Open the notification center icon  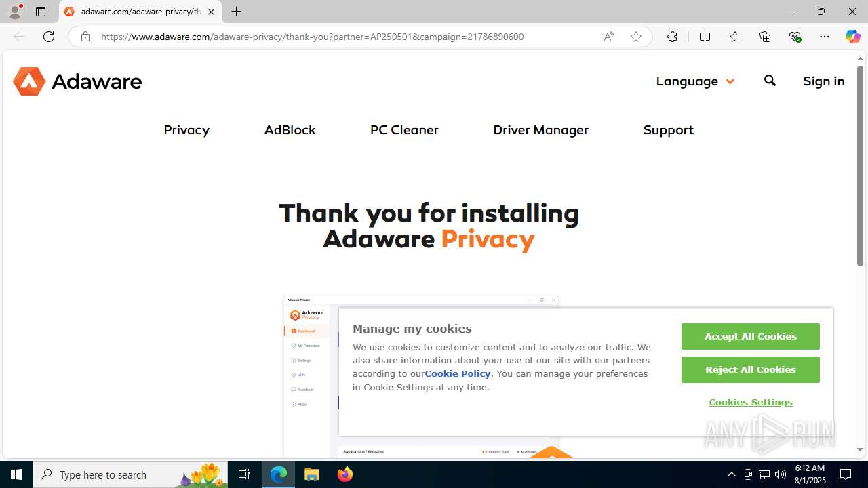[846, 474]
